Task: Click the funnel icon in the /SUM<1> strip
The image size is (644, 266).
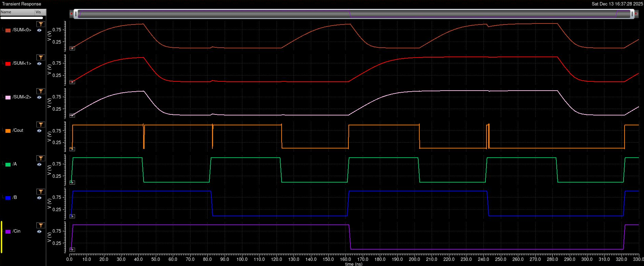Action: [x=41, y=58]
